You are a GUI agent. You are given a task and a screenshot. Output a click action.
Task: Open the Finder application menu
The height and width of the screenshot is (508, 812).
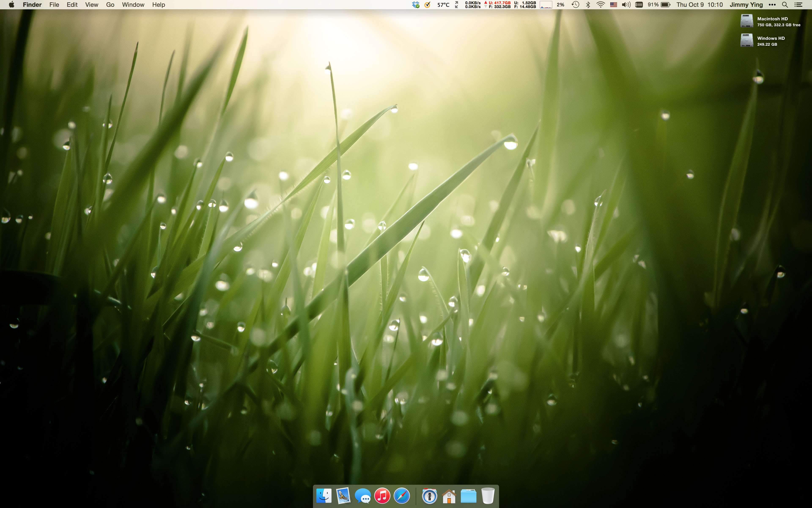point(32,5)
